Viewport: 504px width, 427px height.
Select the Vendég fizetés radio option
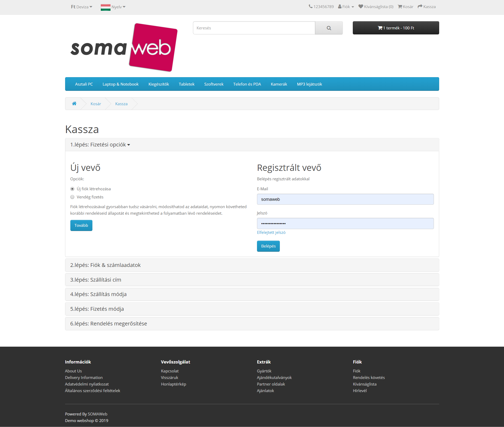coord(72,197)
